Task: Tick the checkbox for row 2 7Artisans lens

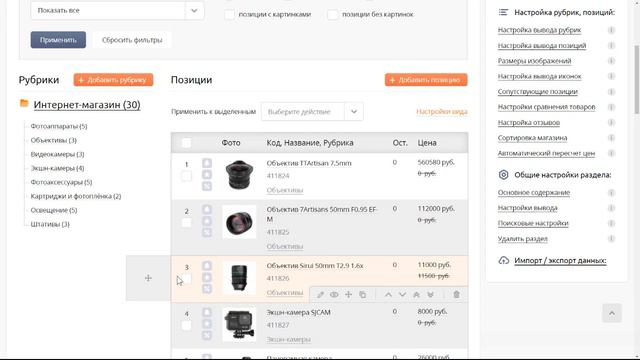Action: click(186, 223)
